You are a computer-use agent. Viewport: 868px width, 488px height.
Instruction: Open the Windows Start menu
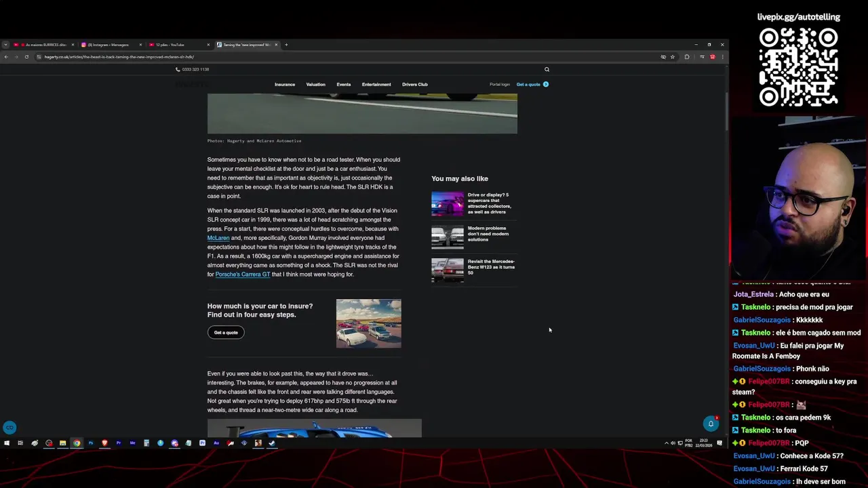coord(7,443)
